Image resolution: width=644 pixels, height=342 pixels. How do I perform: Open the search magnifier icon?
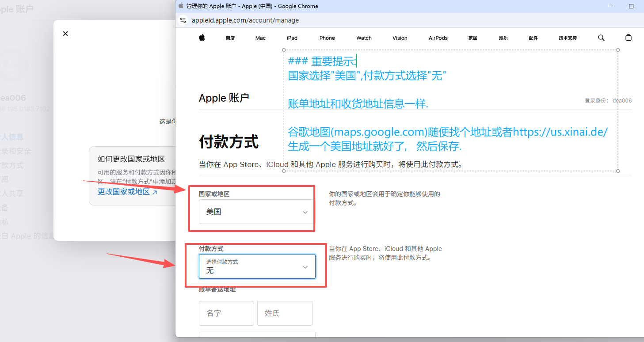click(x=601, y=38)
